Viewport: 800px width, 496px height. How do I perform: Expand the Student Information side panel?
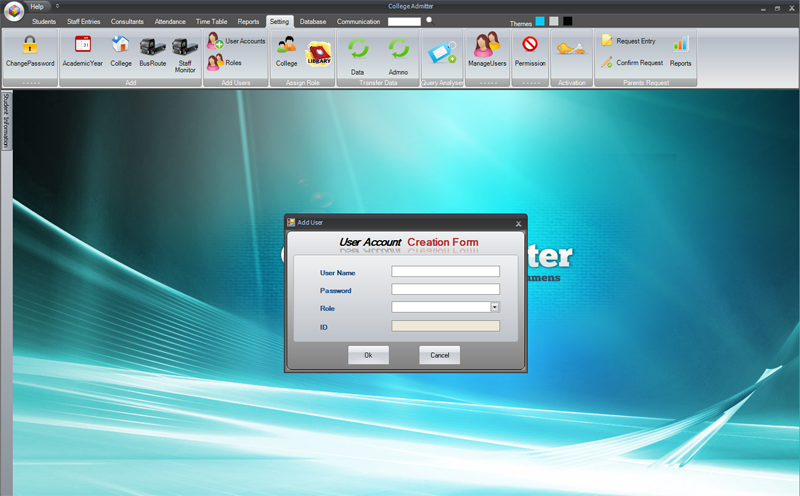[x=6, y=121]
